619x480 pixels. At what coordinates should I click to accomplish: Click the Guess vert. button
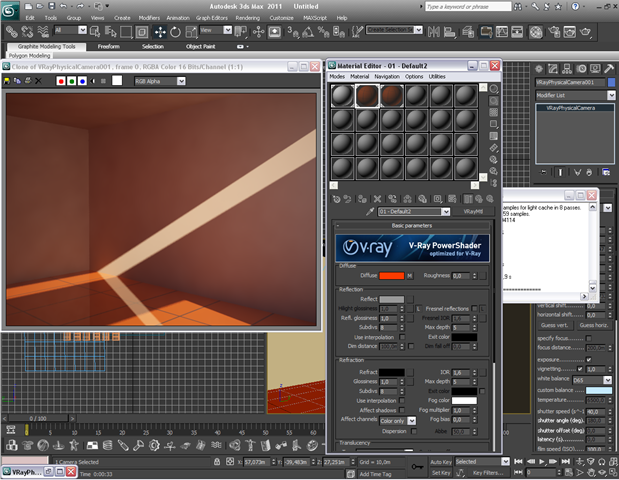tap(554, 325)
